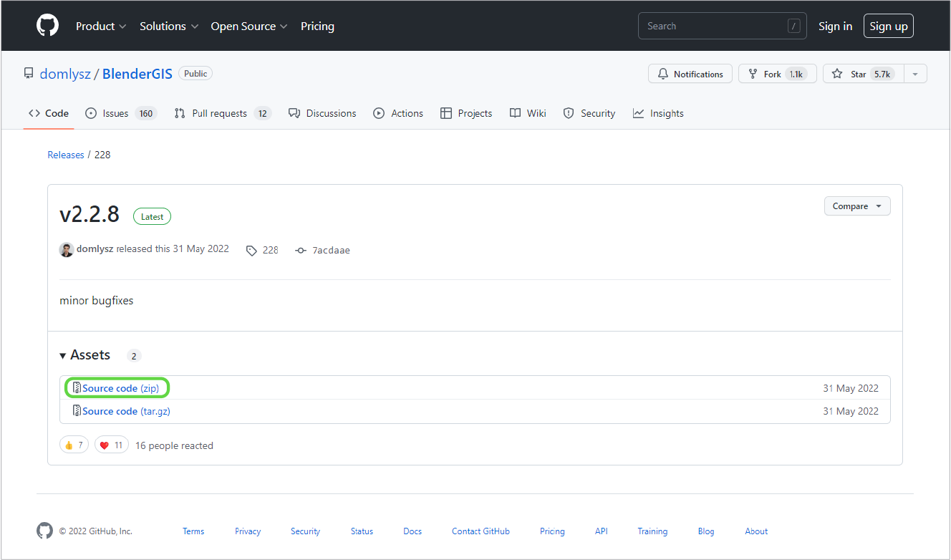Open the Blog footer link
951x560 pixels.
[706, 531]
